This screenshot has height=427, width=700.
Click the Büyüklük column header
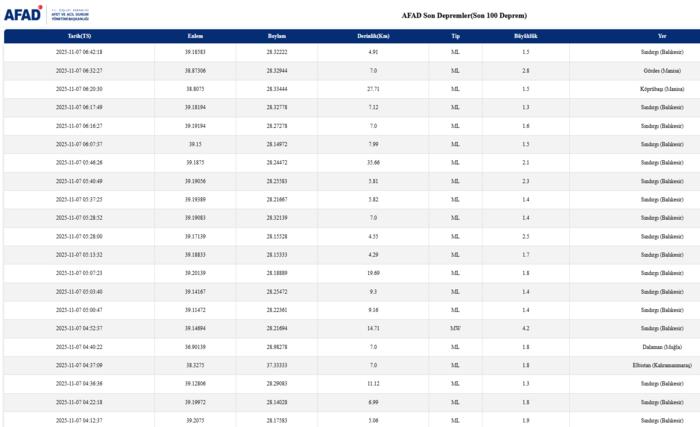[x=526, y=36]
